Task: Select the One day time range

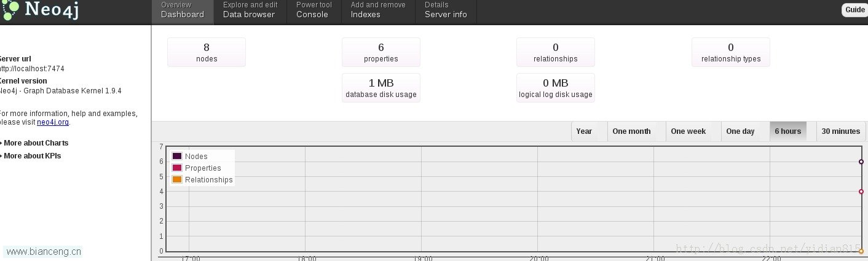Action: (740, 131)
